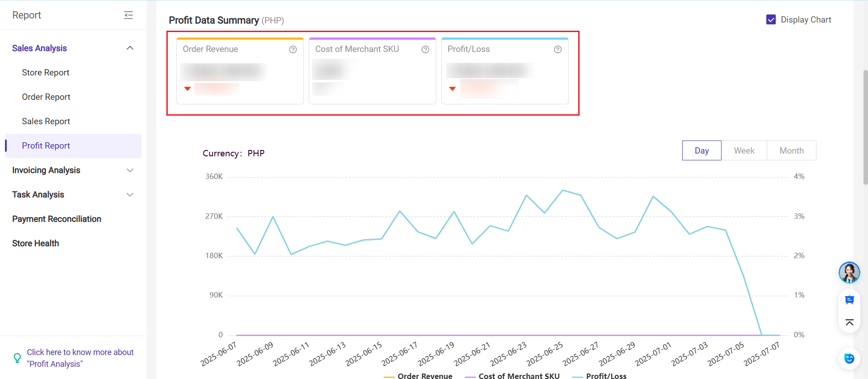Viewport: 868px width, 379px height.
Task: Expand the Task Analysis section
Action: (x=130, y=195)
